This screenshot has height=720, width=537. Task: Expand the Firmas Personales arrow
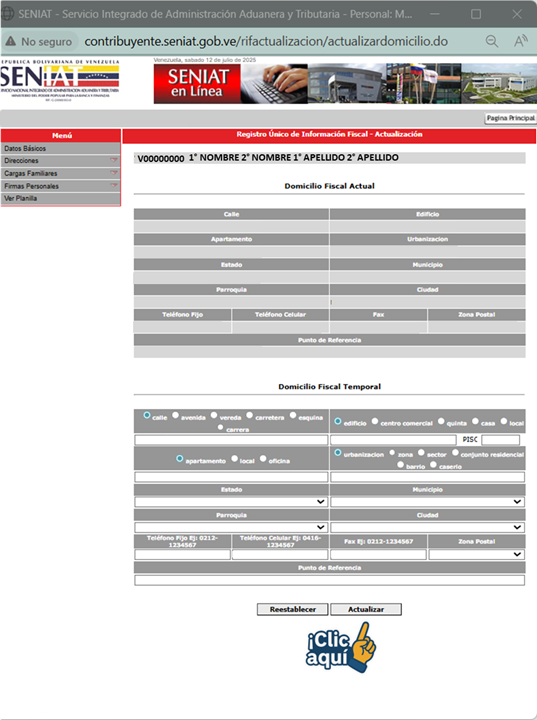114,185
